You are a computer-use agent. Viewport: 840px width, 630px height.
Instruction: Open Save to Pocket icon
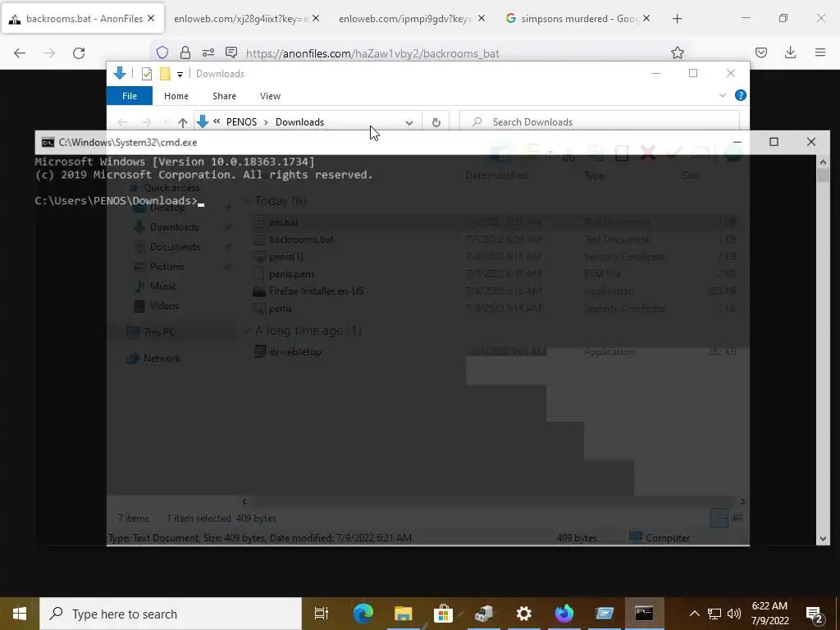coord(760,52)
